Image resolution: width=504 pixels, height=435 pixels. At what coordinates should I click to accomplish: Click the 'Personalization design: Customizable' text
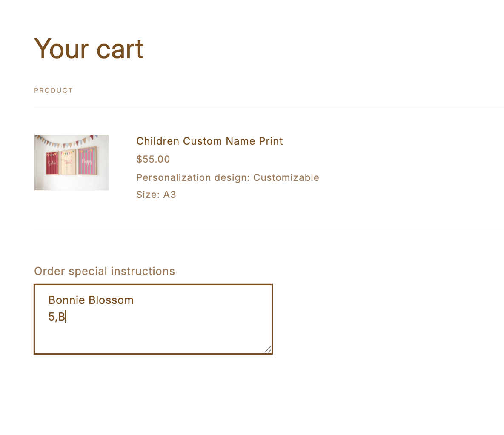coord(227,177)
